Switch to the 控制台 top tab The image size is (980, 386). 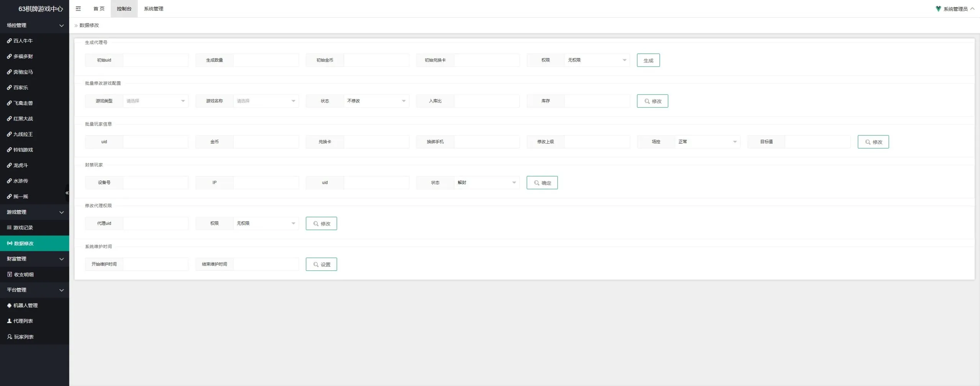point(124,8)
